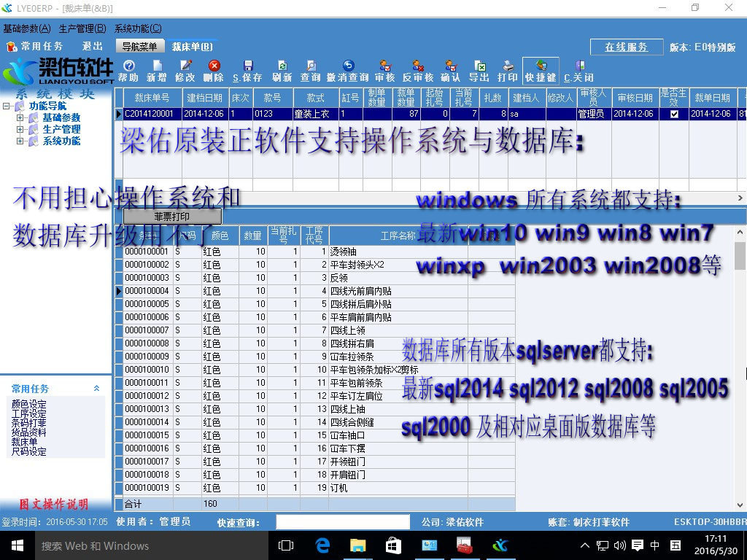747x560 pixels.
Task: Launch Microsoft Edge from taskbar
Action: (x=322, y=545)
